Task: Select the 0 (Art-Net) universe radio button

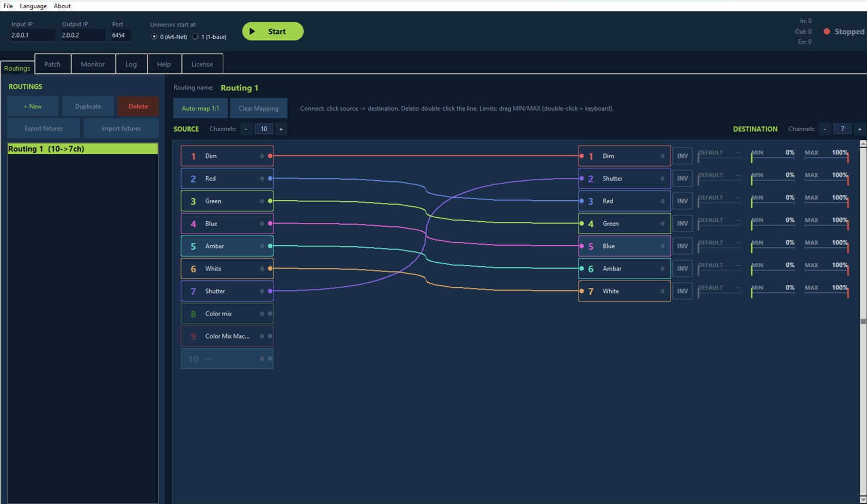Action: (154, 37)
